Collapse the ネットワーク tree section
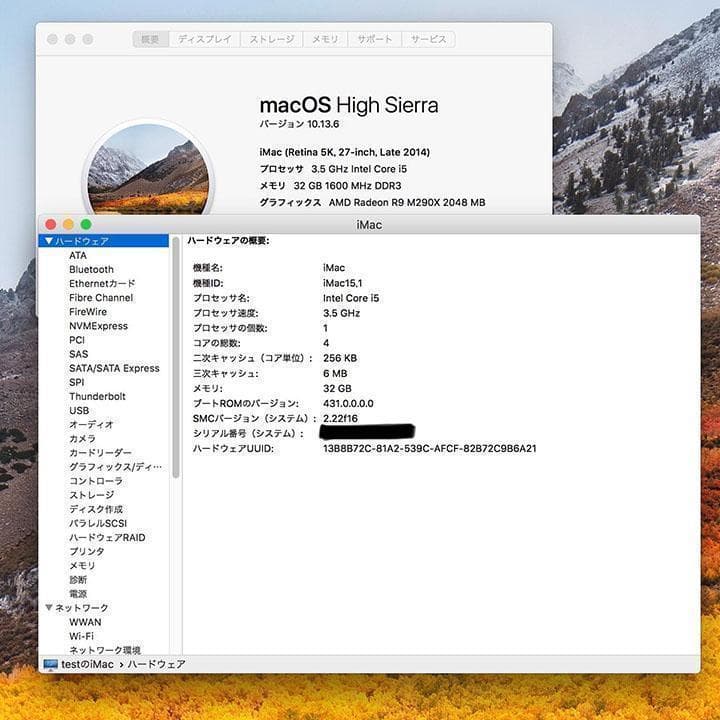 point(49,608)
